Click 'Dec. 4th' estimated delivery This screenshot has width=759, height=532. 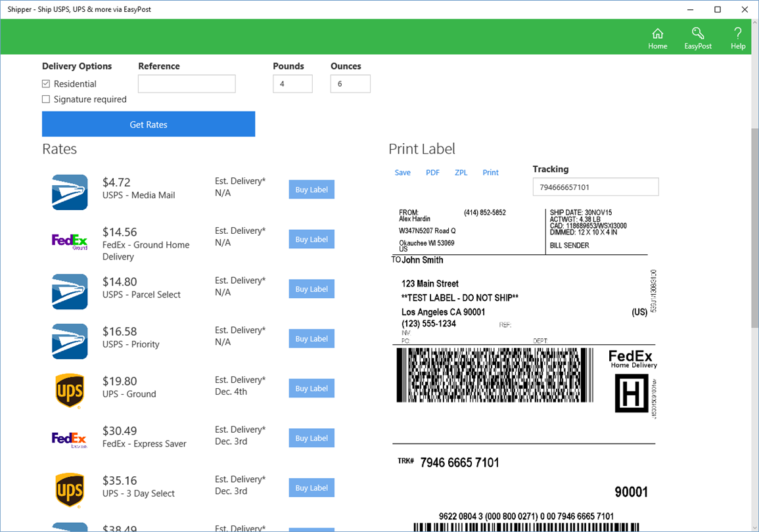pyautogui.click(x=231, y=391)
